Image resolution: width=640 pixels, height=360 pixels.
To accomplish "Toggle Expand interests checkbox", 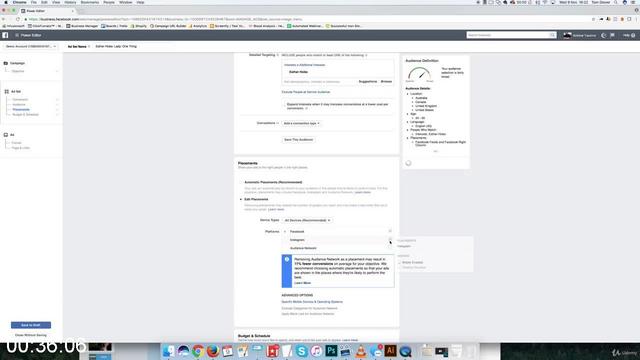I will (x=284, y=104).
